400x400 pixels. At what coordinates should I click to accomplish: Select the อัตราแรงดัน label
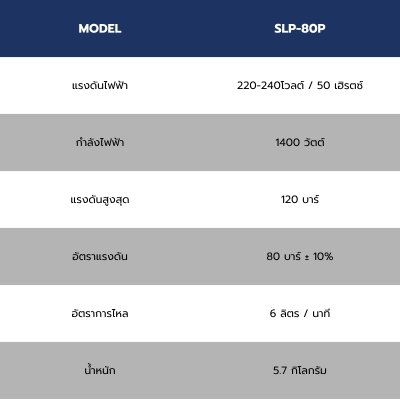coord(100,256)
